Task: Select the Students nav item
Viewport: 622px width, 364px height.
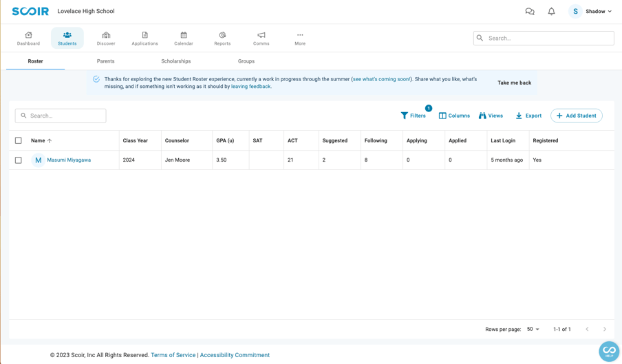Action: 67,39
